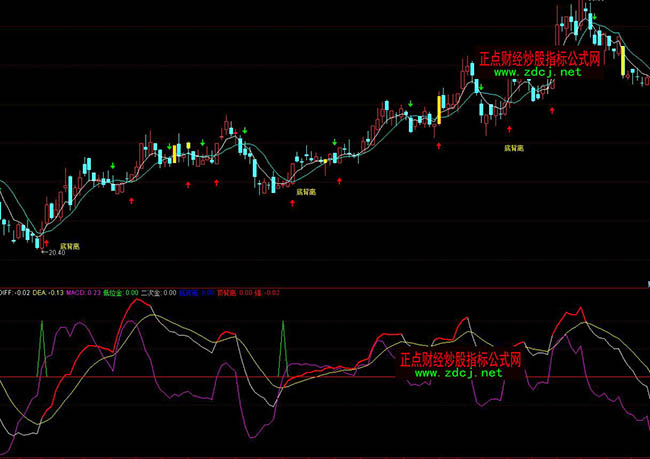Select the DEA value in the indicator header
Screen dimensions: 650x459
coord(49,292)
